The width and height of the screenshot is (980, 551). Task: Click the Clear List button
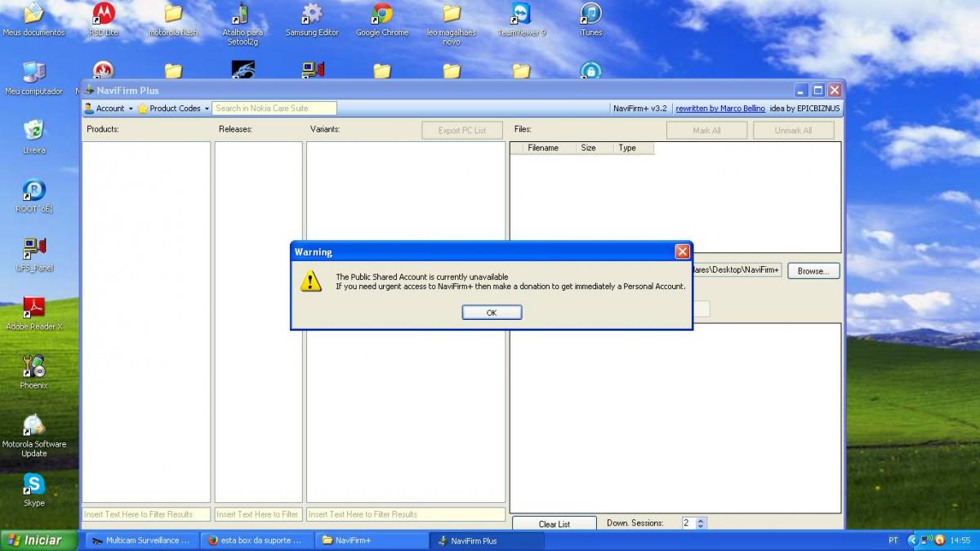point(555,524)
